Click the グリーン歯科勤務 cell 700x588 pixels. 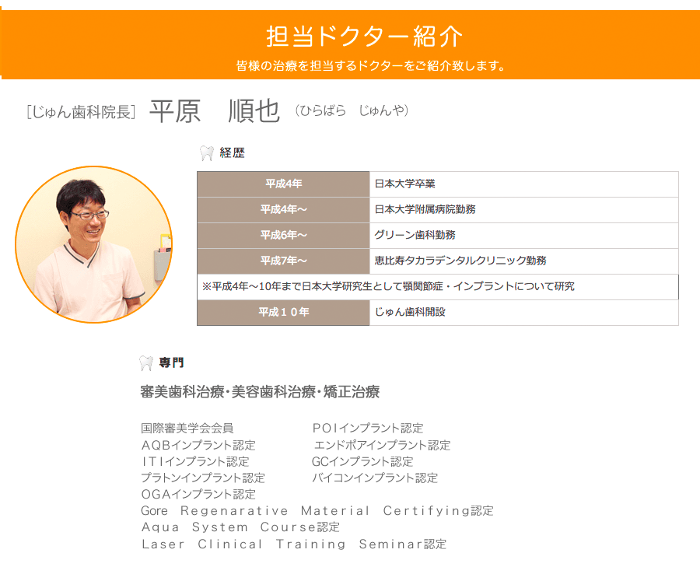click(524, 236)
